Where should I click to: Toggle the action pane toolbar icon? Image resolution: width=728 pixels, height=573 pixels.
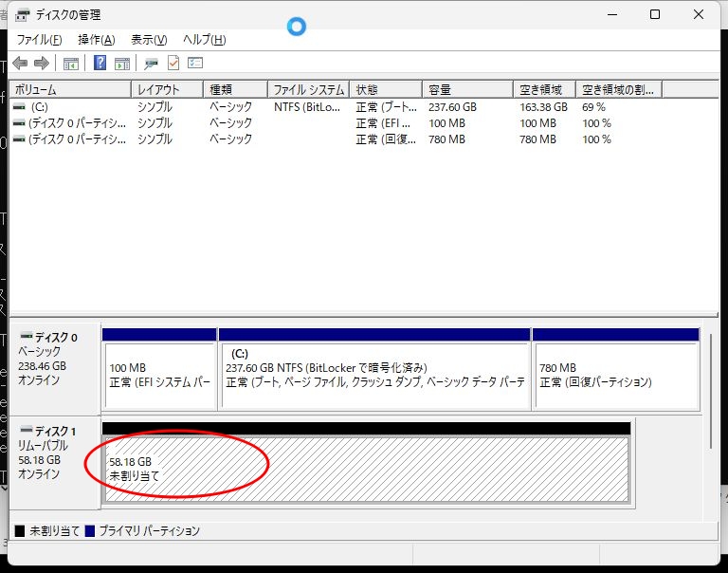(122, 64)
